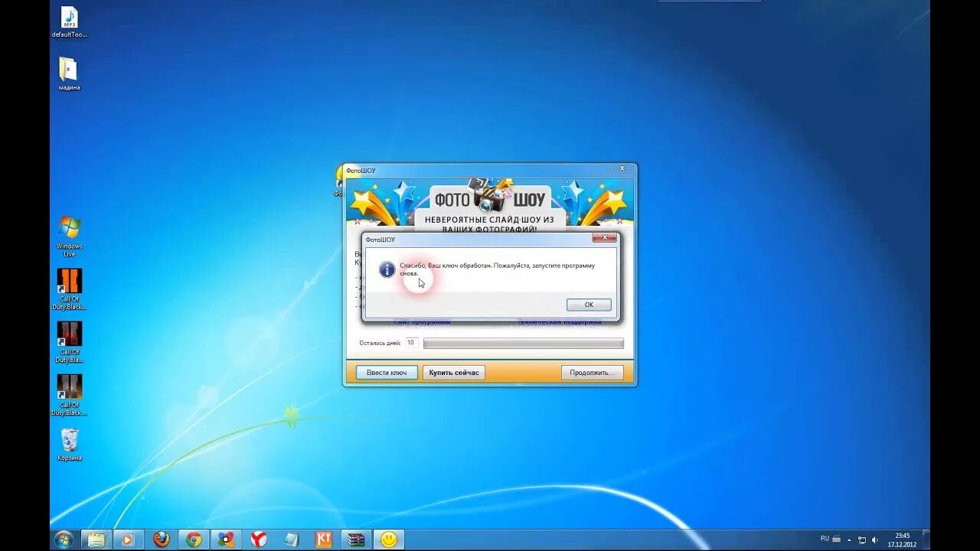Close the main ФотоШОУ window
This screenshot has width=980, height=551.
point(622,168)
